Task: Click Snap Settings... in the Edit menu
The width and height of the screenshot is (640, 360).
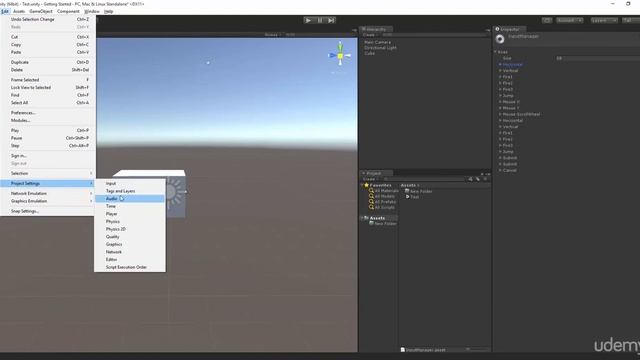Action: tap(48, 211)
